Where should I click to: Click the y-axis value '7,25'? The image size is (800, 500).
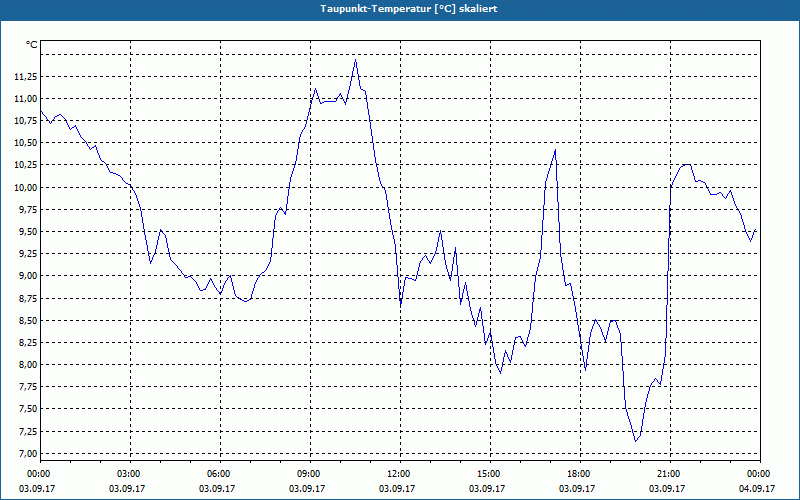(x=27, y=432)
